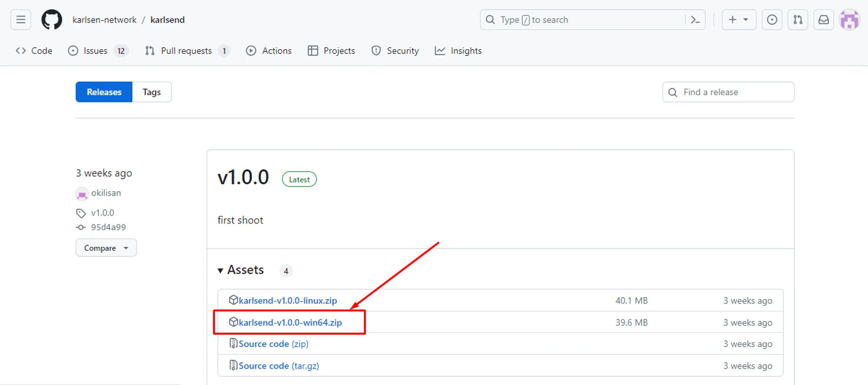Open pull requests icon in header
Image resolution: width=868 pixels, height=385 pixels.
click(798, 20)
